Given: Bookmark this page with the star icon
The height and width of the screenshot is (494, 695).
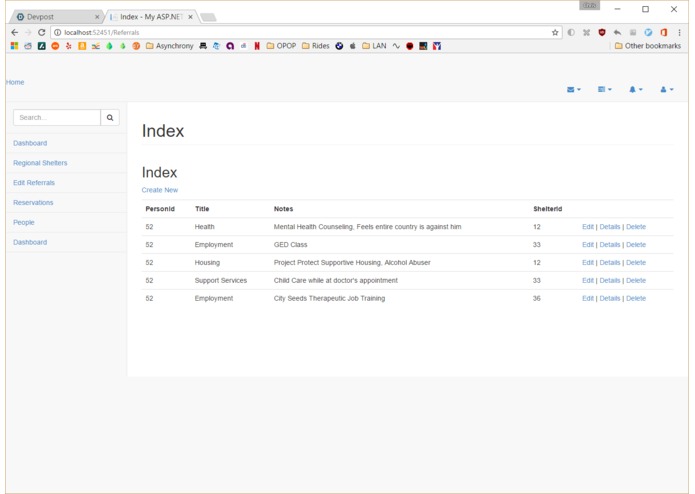Looking at the screenshot, I should [x=555, y=32].
